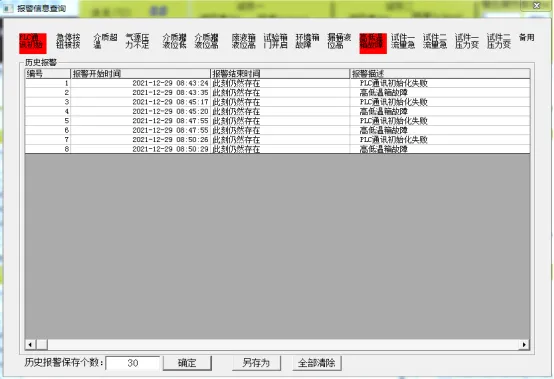The height and width of the screenshot is (379, 554).
Task: Select alarm row number 7
Action: 277,140
